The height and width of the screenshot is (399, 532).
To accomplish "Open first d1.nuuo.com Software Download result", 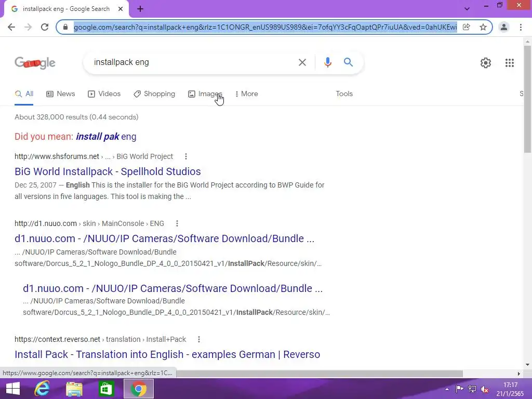I will click(165, 238).
